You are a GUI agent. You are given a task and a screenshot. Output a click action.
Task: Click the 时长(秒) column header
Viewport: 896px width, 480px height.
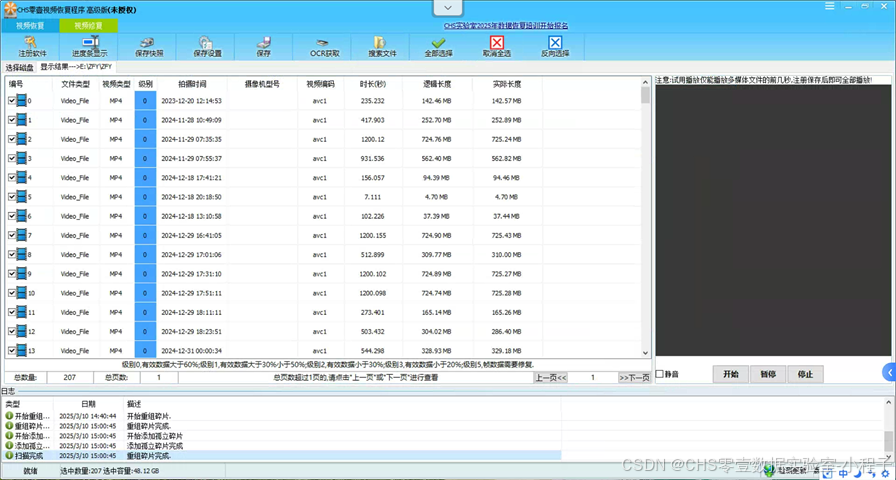pos(373,84)
